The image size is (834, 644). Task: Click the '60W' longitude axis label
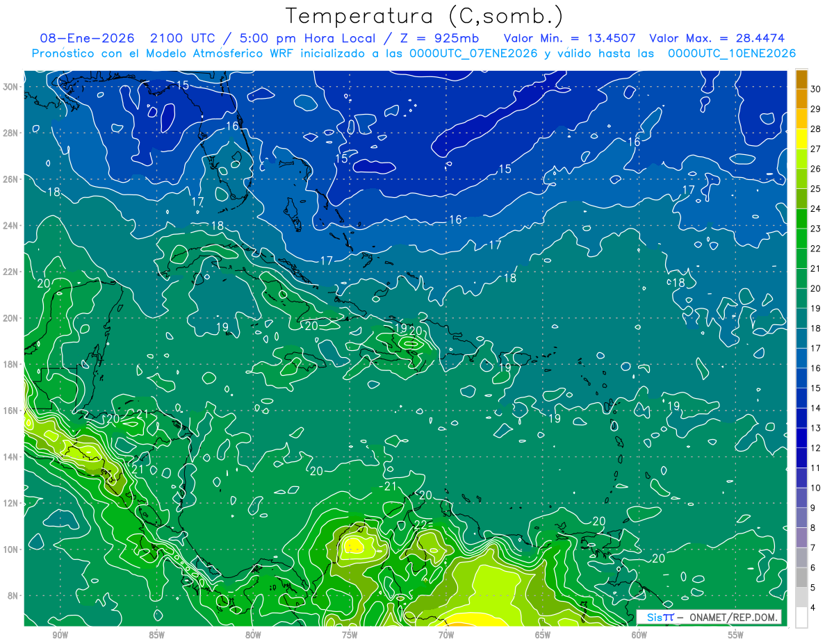tap(639, 635)
